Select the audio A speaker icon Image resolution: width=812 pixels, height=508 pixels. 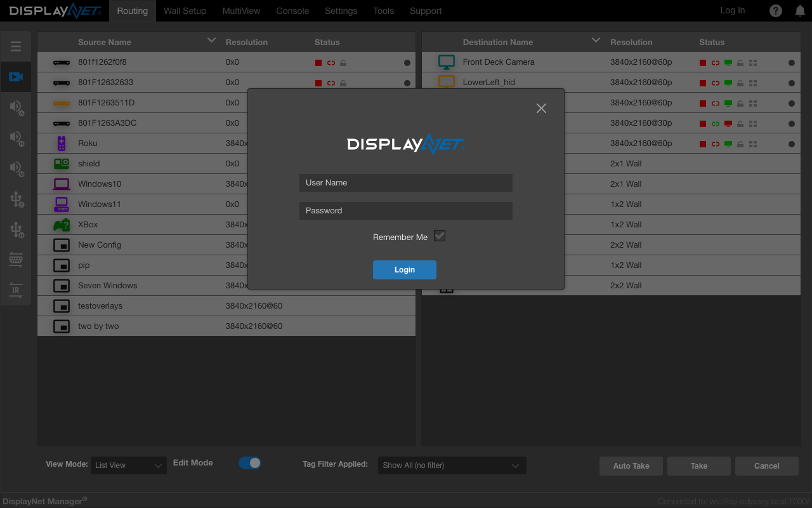16,107
